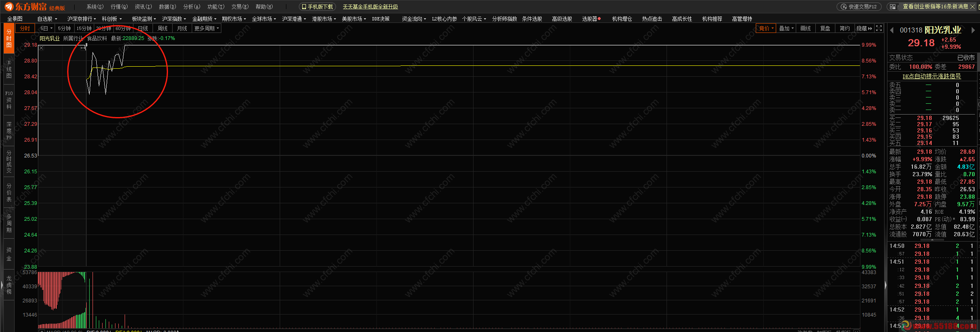Toggle 复盘 replay mode
This screenshot has height=332, width=980.
pos(825,28)
